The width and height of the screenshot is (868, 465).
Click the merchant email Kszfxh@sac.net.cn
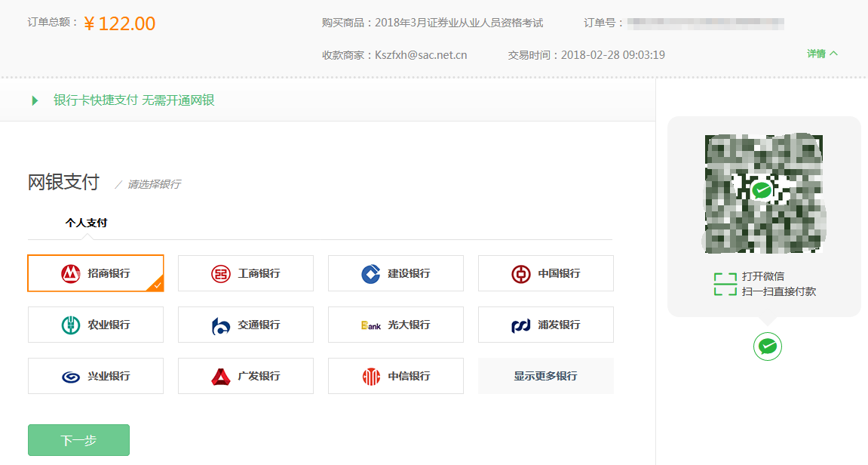(421, 55)
